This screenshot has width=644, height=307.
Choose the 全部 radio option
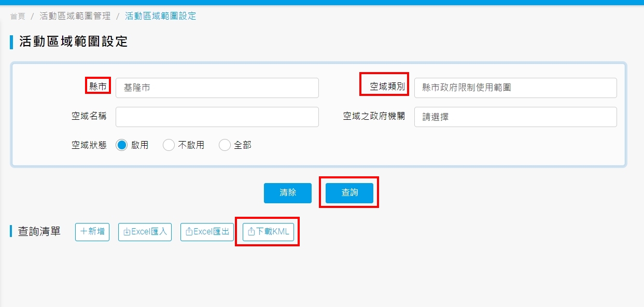coord(225,145)
